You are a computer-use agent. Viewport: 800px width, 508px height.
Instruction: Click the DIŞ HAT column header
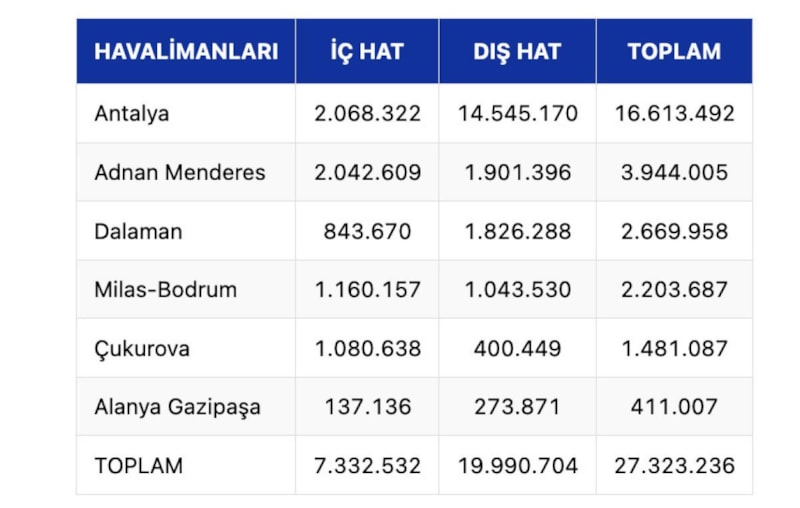[x=517, y=51]
